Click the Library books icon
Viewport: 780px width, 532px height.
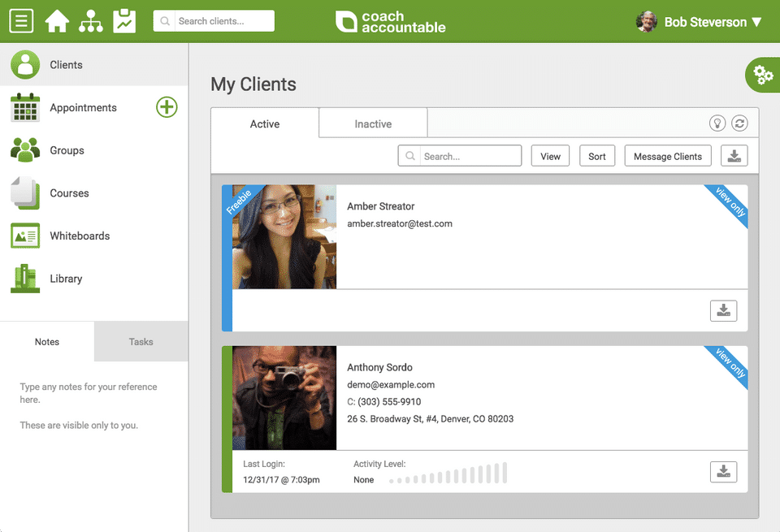[x=25, y=279]
